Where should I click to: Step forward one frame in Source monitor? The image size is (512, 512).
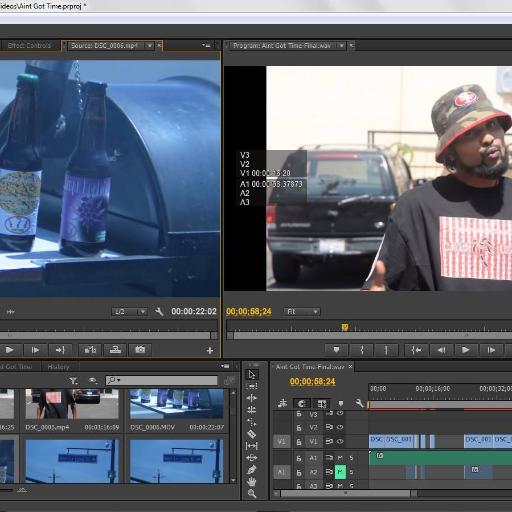pos(35,350)
